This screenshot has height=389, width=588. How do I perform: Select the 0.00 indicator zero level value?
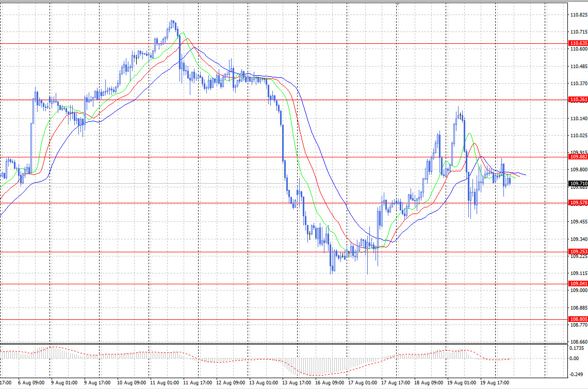(x=574, y=359)
